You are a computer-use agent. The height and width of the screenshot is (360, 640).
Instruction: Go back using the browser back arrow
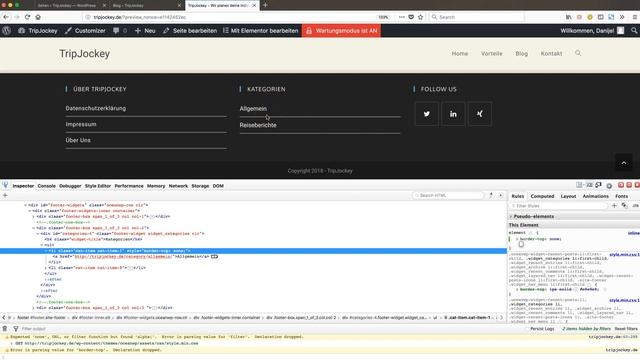pos(6,17)
